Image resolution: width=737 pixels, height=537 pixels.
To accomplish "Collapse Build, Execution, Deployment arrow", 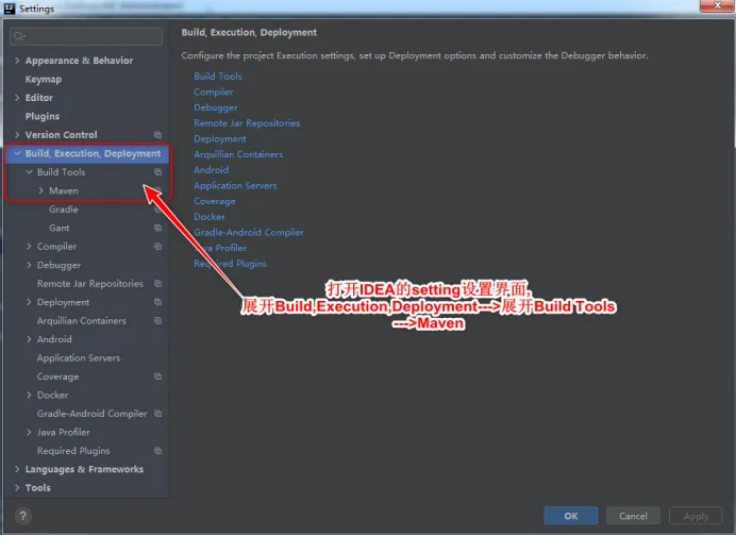I will click(17, 153).
